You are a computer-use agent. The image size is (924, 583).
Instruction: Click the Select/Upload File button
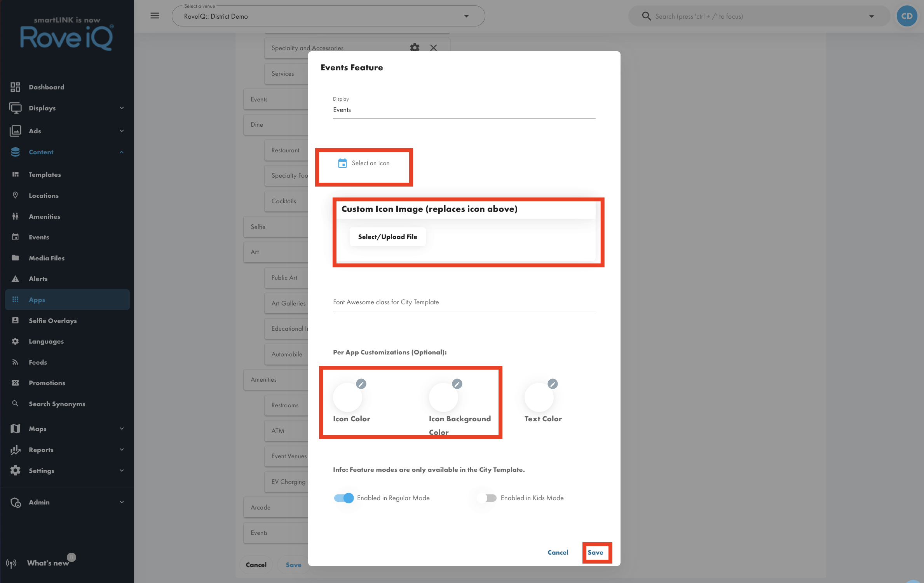pos(387,237)
